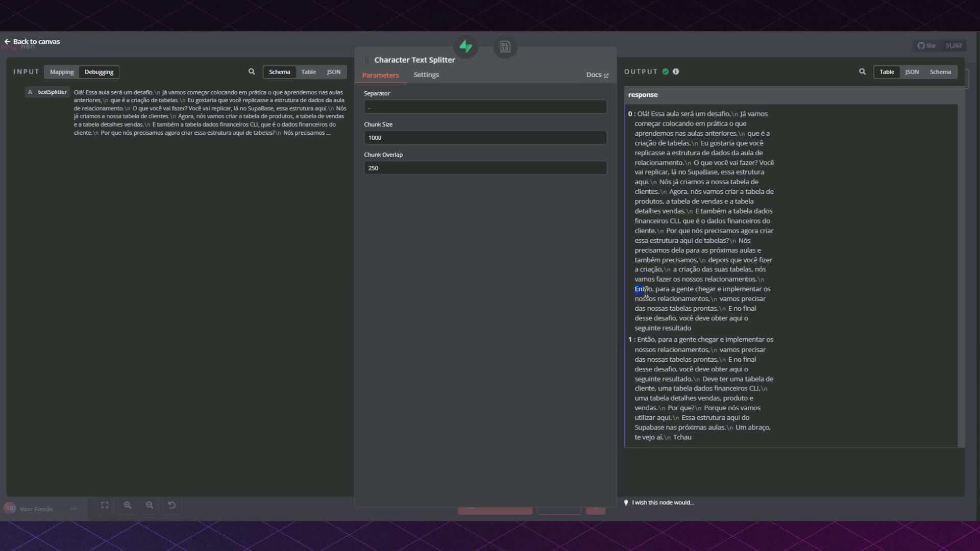Switch output view to Schema
This screenshot has height=551, width=980.
tap(940, 72)
